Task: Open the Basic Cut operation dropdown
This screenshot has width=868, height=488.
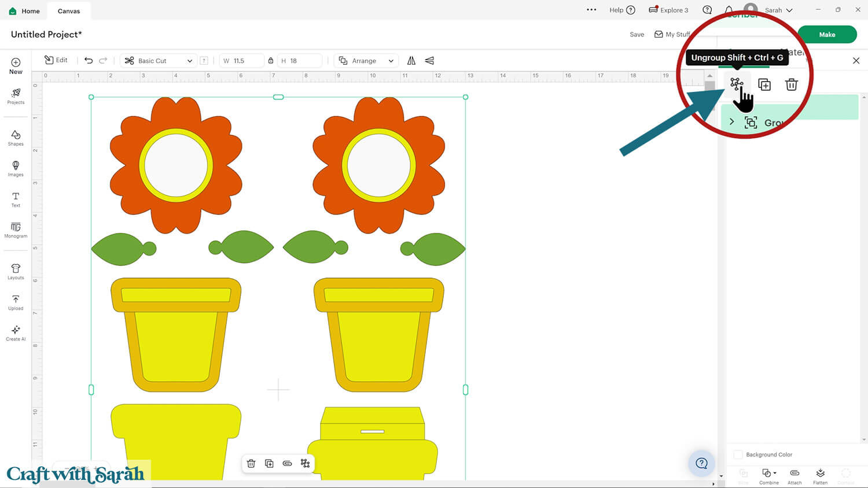Action: click(x=159, y=61)
